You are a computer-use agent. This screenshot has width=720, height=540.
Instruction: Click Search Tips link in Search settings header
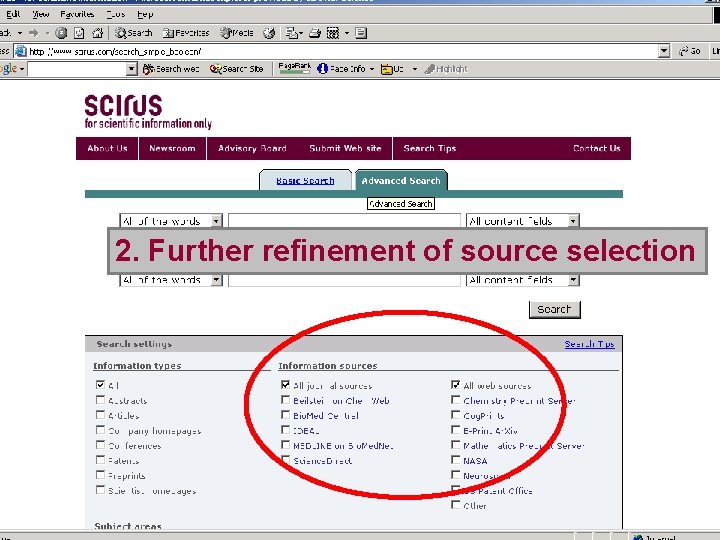[x=589, y=344]
